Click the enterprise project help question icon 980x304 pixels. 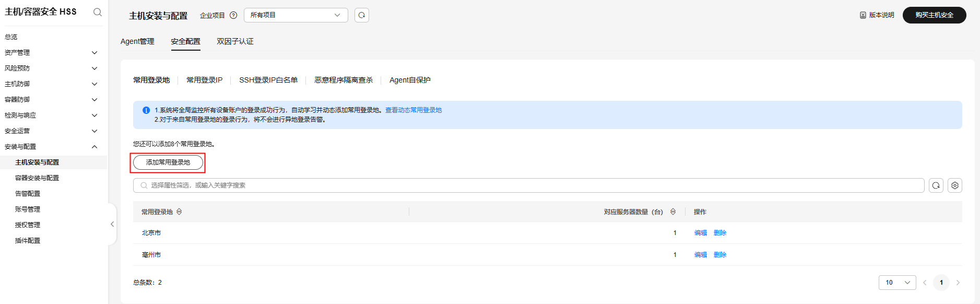coord(233,15)
